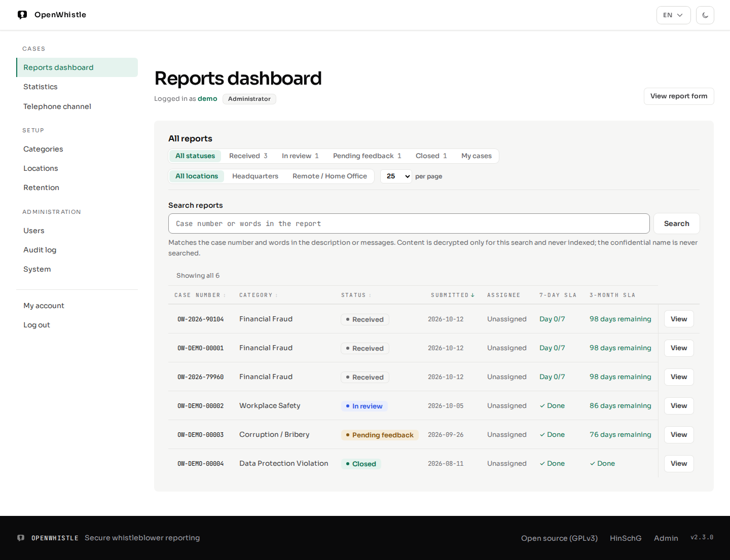Click the Closed status badge

361,464
